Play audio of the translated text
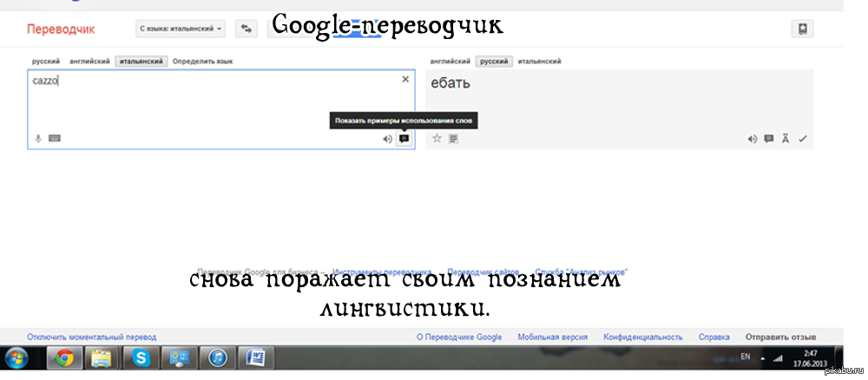 [x=753, y=139]
